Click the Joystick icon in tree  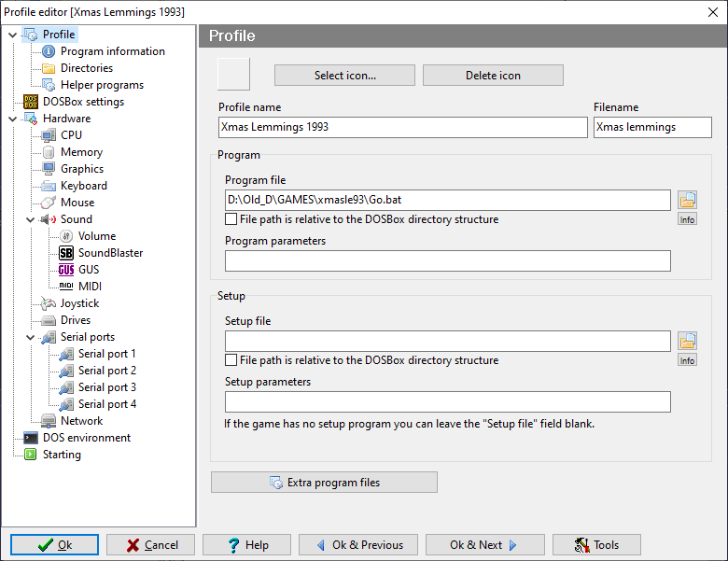(x=49, y=303)
